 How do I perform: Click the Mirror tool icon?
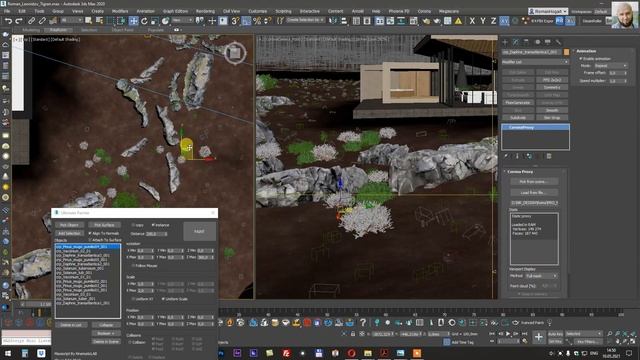point(333,20)
